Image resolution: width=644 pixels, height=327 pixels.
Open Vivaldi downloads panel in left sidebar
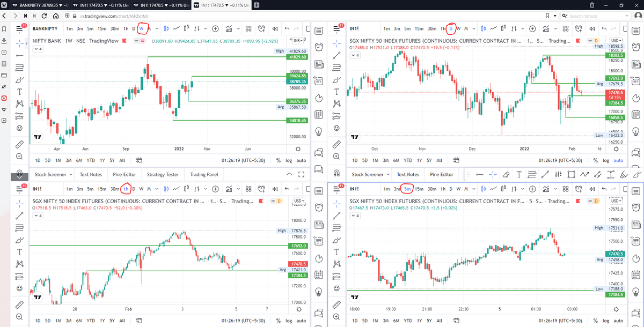(x=4, y=40)
